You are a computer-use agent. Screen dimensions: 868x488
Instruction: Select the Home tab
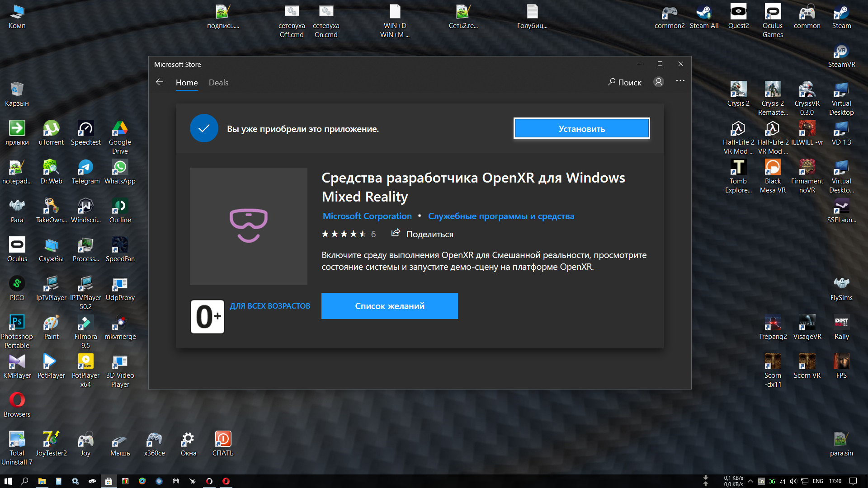click(187, 83)
